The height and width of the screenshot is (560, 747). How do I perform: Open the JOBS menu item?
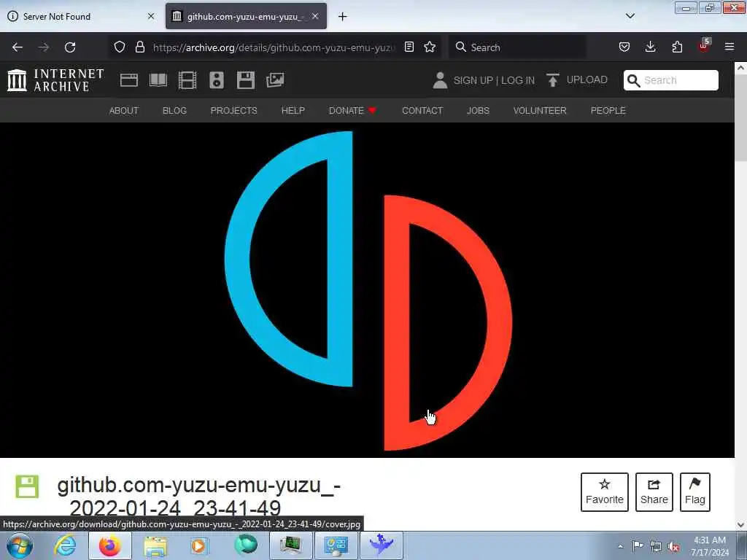click(x=478, y=111)
